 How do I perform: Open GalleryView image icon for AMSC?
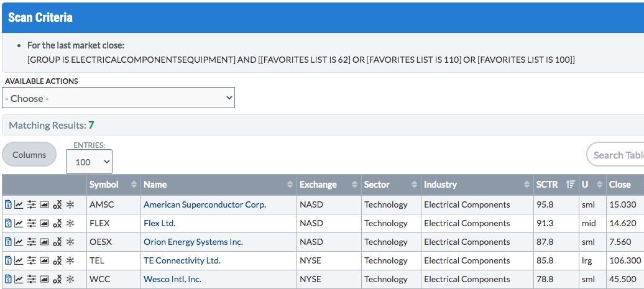44,204
